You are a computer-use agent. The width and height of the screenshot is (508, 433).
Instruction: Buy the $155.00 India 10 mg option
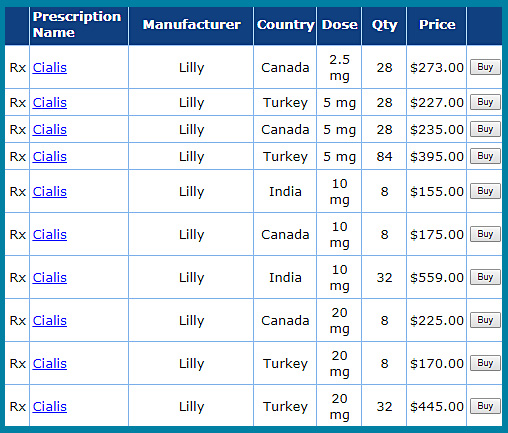(485, 191)
